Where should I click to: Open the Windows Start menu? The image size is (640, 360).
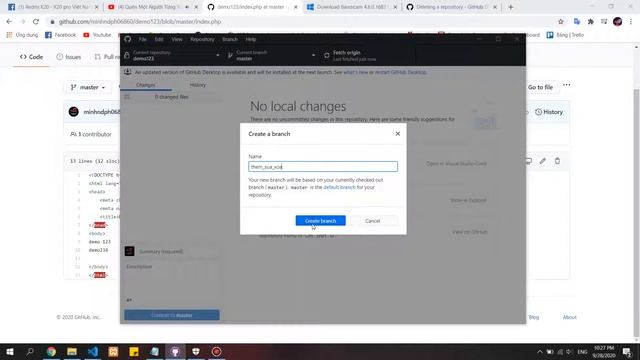click(x=9, y=351)
